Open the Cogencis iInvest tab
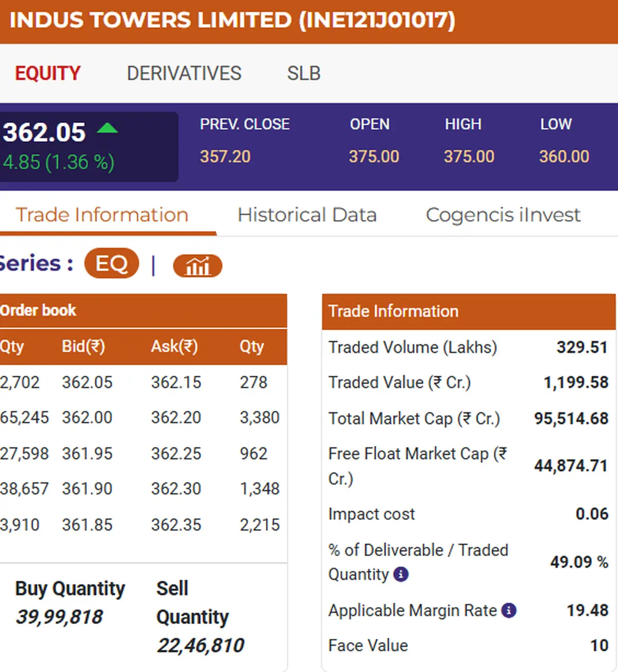618x672 pixels. click(x=503, y=214)
